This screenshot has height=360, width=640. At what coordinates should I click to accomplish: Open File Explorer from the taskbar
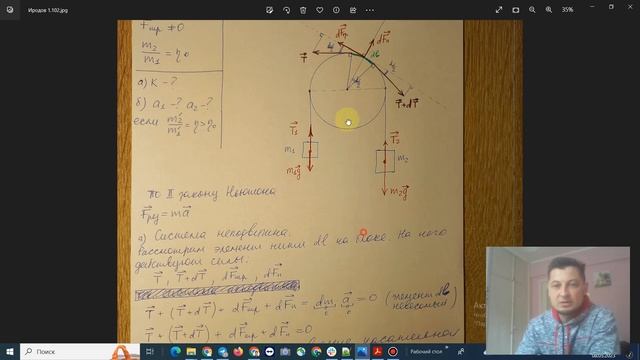tap(191, 351)
